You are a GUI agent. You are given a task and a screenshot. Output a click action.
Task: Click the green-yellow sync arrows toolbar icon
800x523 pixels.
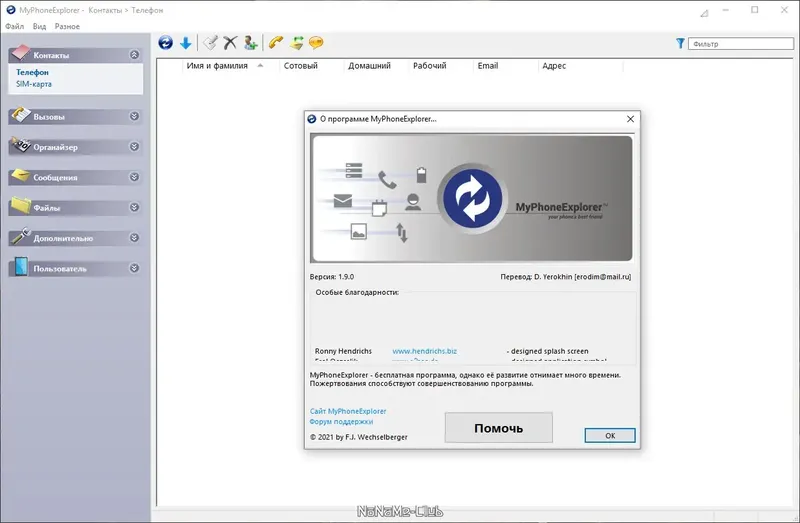point(296,43)
